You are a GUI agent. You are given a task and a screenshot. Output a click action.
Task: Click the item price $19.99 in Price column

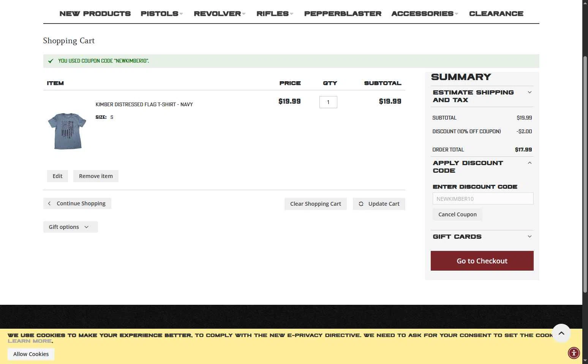[289, 101]
